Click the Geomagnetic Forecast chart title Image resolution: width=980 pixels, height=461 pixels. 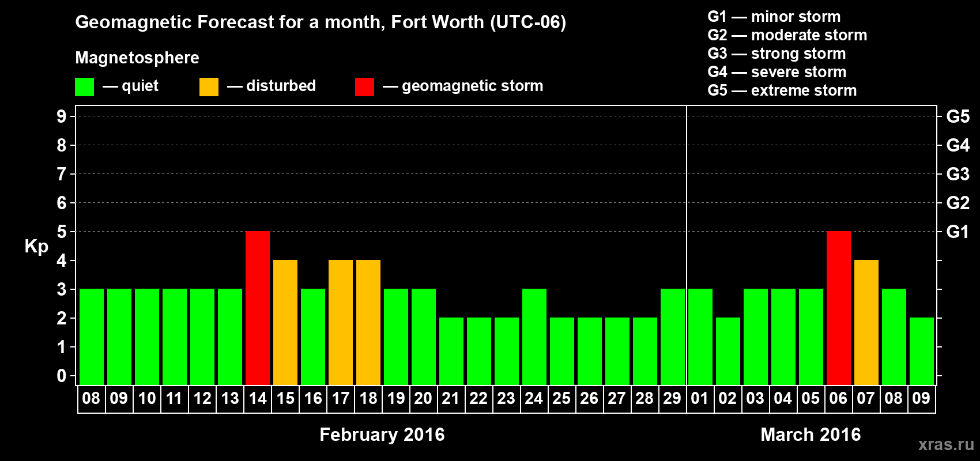click(x=321, y=22)
